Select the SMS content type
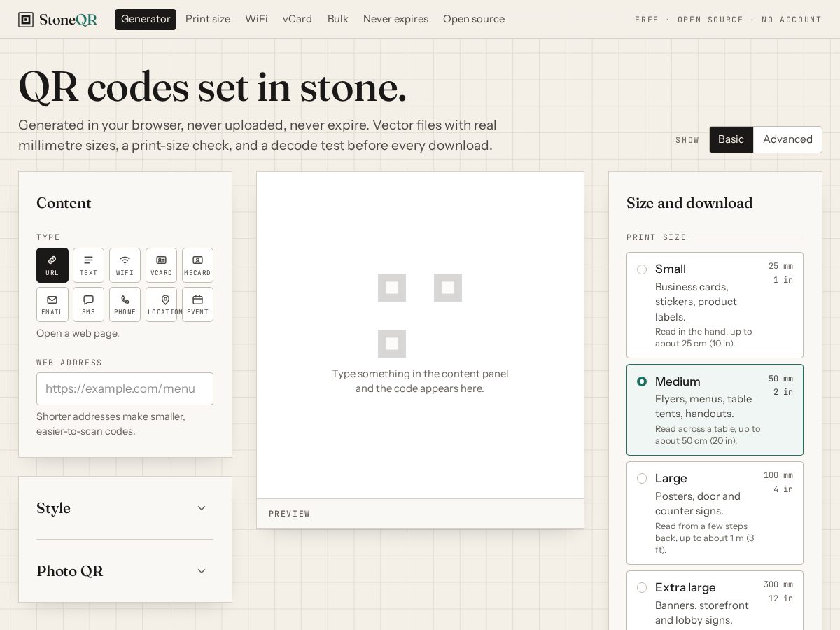Image resolution: width=840 pixels, height=630 pixels. pos(89,304)
